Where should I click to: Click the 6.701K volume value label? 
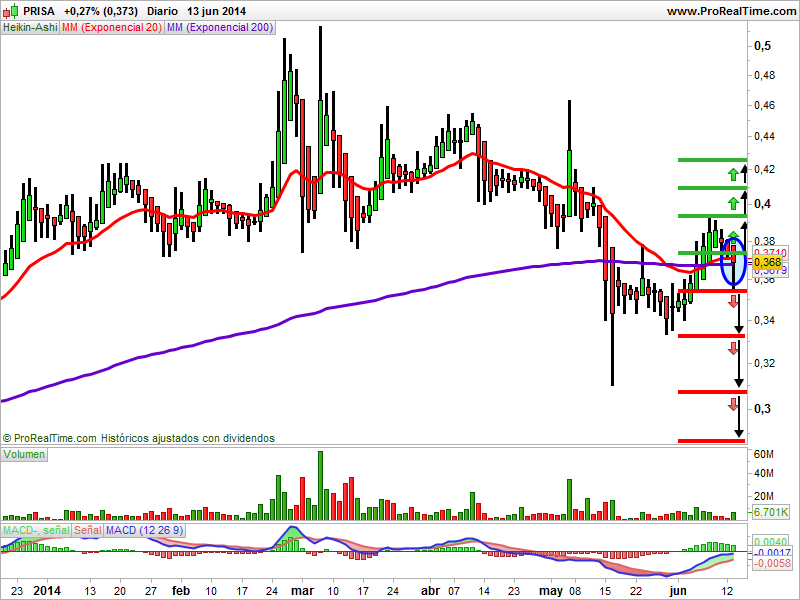(770, 512)
